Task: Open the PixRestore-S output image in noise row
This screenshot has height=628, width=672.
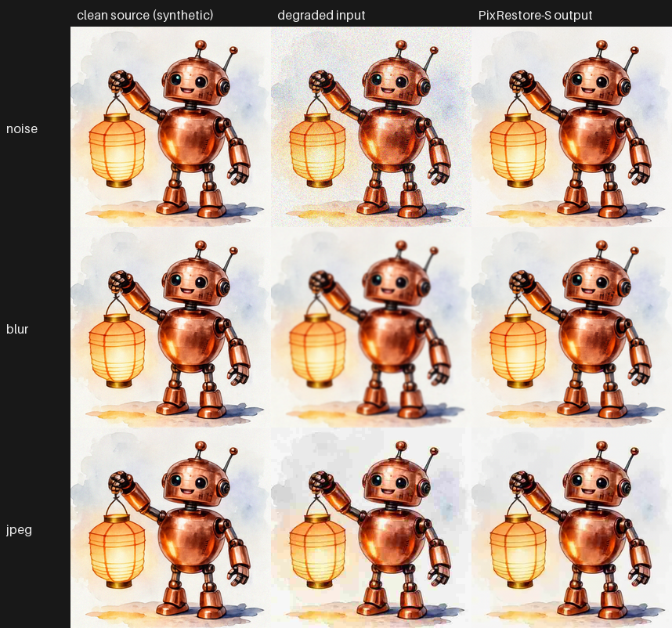Action: point(572,127)
